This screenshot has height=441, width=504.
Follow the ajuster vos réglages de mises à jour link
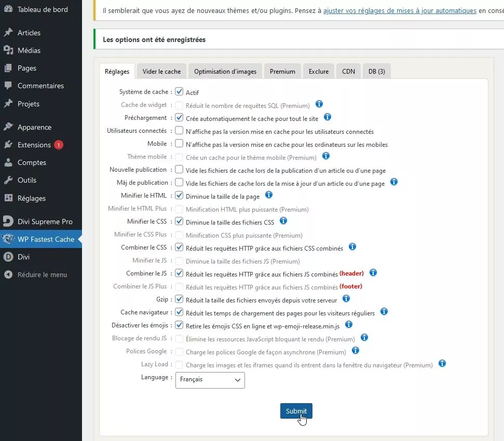point(400,10)
